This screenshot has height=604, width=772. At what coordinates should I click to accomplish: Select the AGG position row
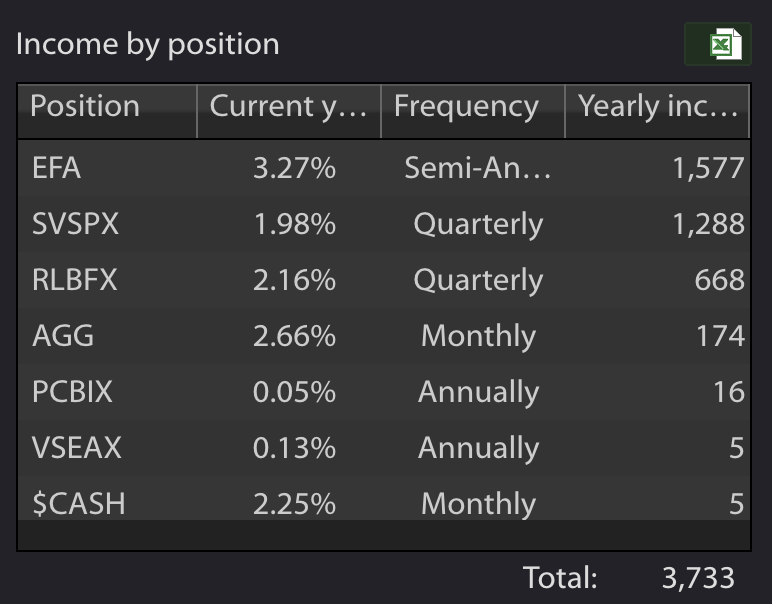tap(384, 336)
